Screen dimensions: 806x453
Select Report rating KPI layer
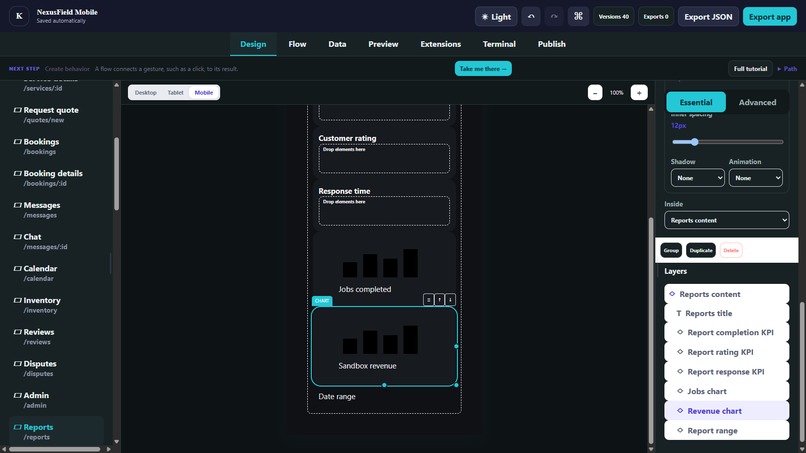(726, 352)
